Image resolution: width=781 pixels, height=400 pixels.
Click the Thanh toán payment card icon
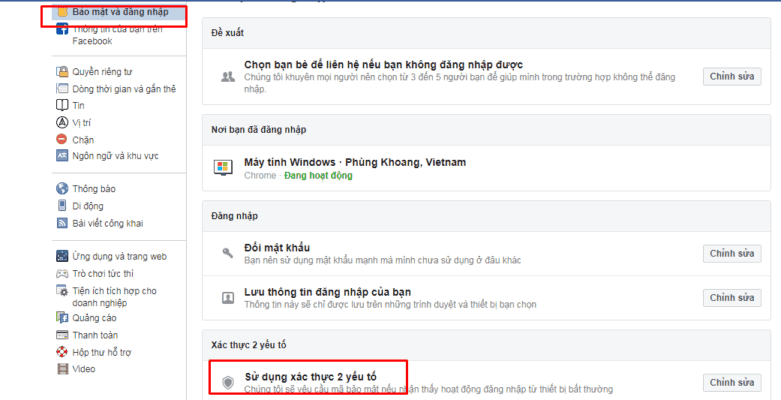coord(62,335)
